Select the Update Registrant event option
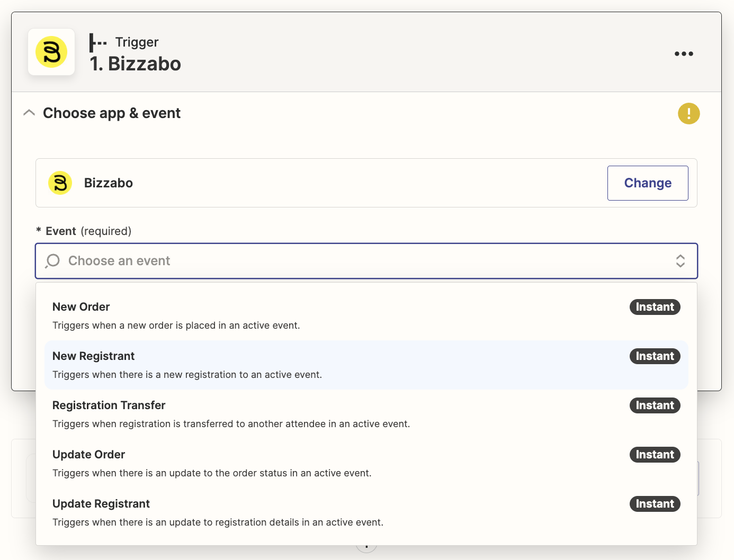 pos(366,512)
